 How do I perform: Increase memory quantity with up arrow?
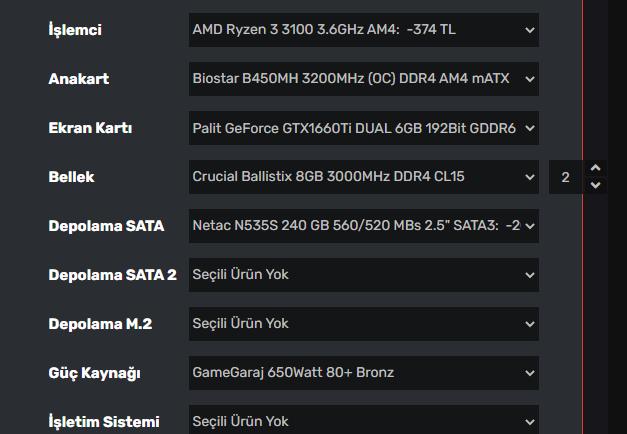pos(596,168)
